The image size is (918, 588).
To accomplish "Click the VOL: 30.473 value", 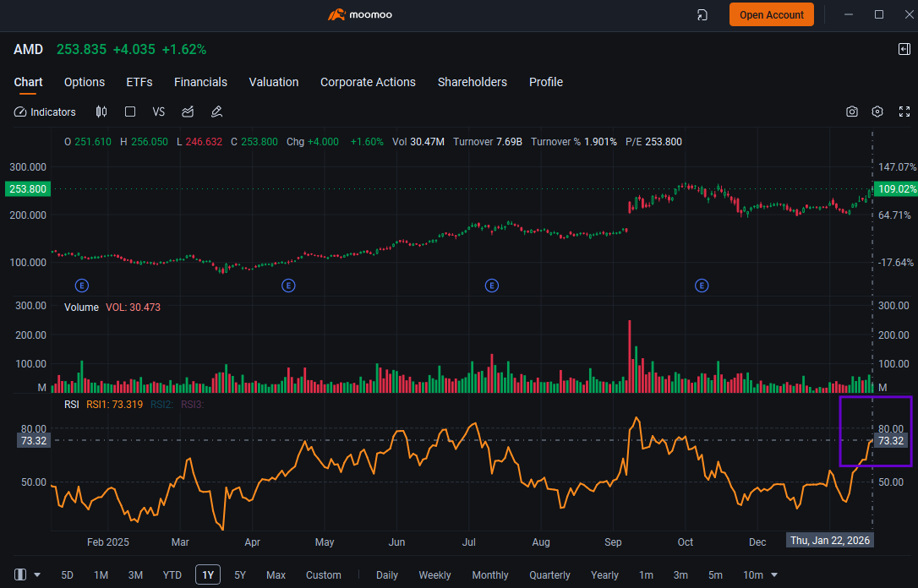I will 133,308.
